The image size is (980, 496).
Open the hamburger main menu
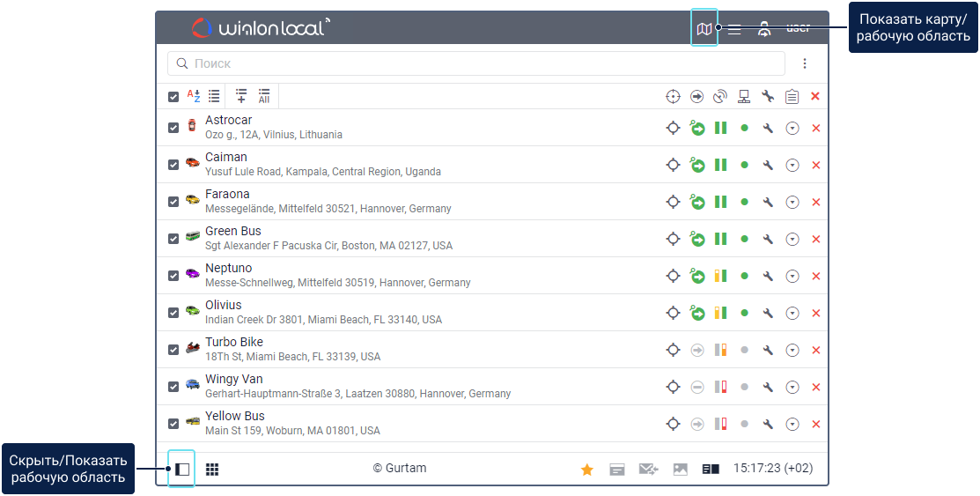[x=734, y=29]
